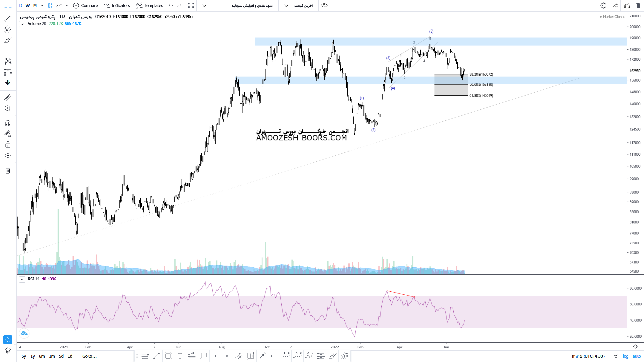
Task: Click the trash remove drawings icon
Action: [x=8, y=171]
